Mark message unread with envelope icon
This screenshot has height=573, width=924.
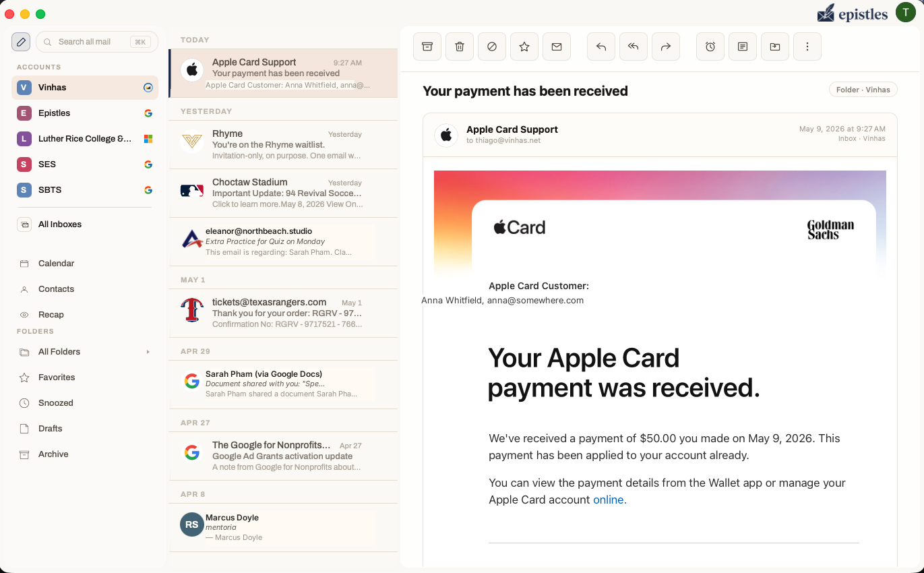click(557, 47)
